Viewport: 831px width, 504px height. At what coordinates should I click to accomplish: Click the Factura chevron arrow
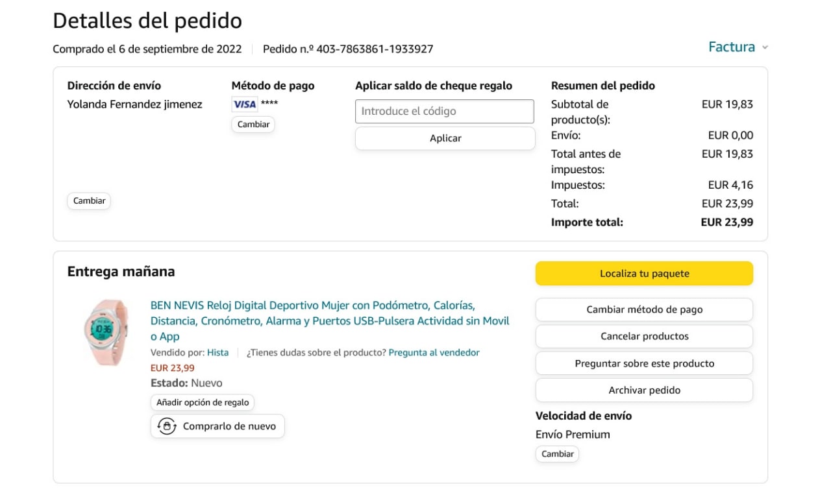765,48
